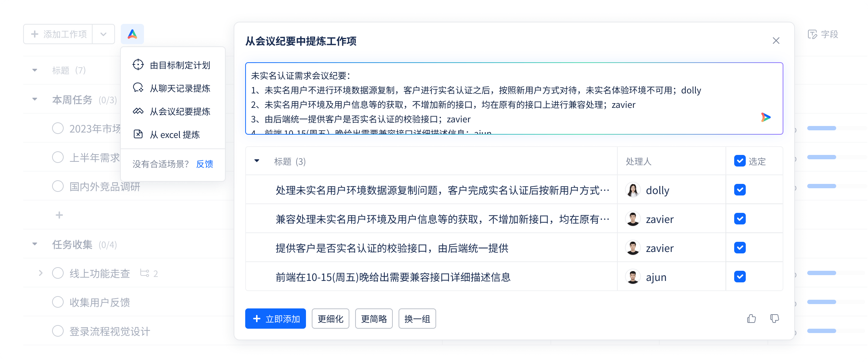This screenshot has width=868, height=362.
Task: Open the 反馈 feedback link
Action: (x=204, y=164)
